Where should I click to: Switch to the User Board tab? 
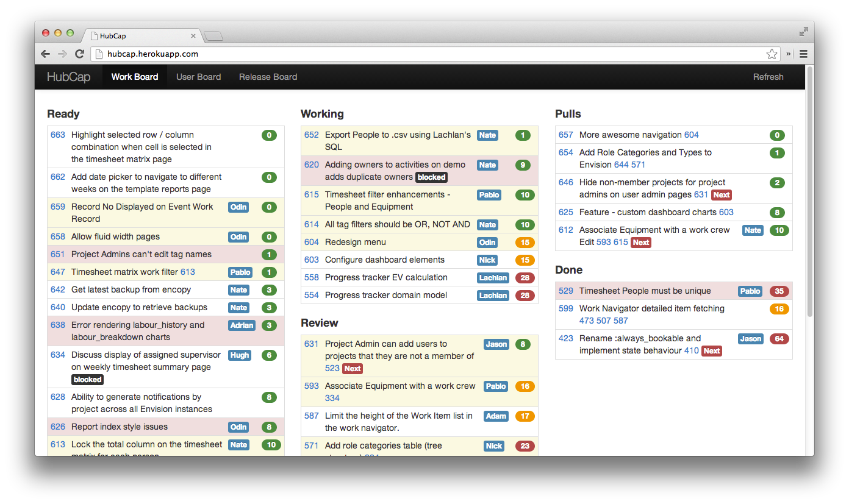[x=198, y=77]
